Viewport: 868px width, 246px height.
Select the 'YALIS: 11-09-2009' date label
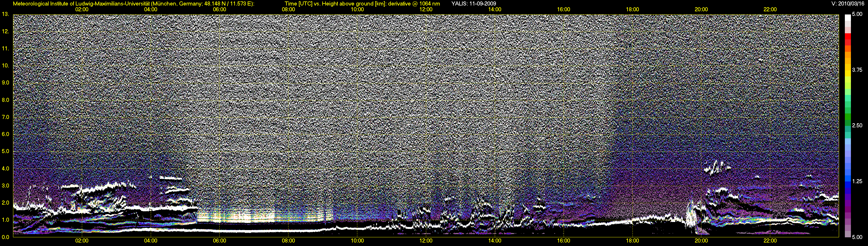(x=474, y=4)
